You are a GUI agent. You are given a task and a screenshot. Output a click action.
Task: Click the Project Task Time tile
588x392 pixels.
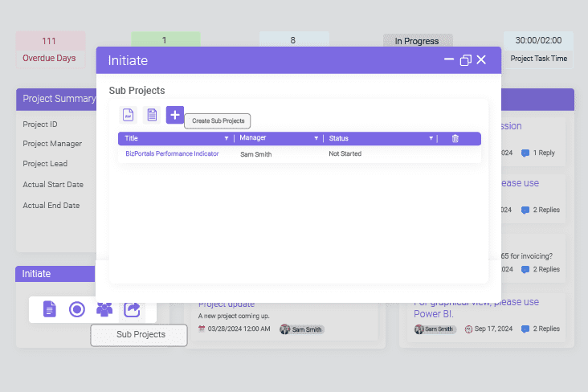tap(538, 50)
